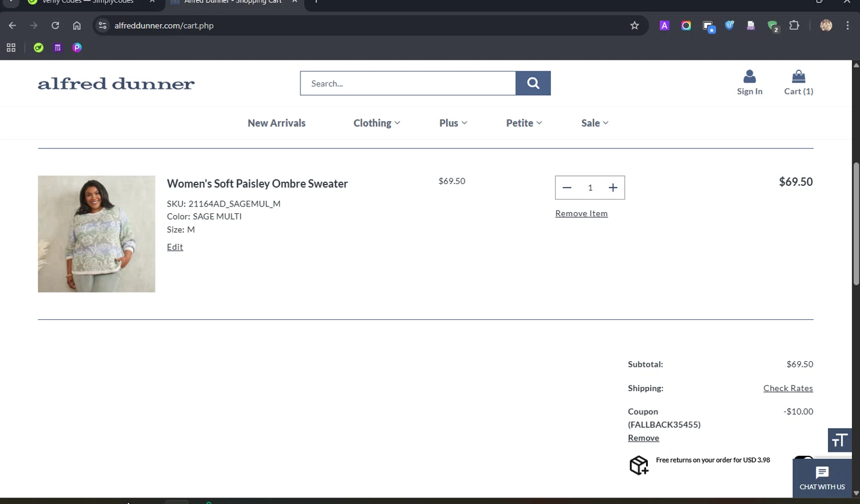Bookmark this page with the star icon
This screenshot has width=860, height=504.
point(634,25)
